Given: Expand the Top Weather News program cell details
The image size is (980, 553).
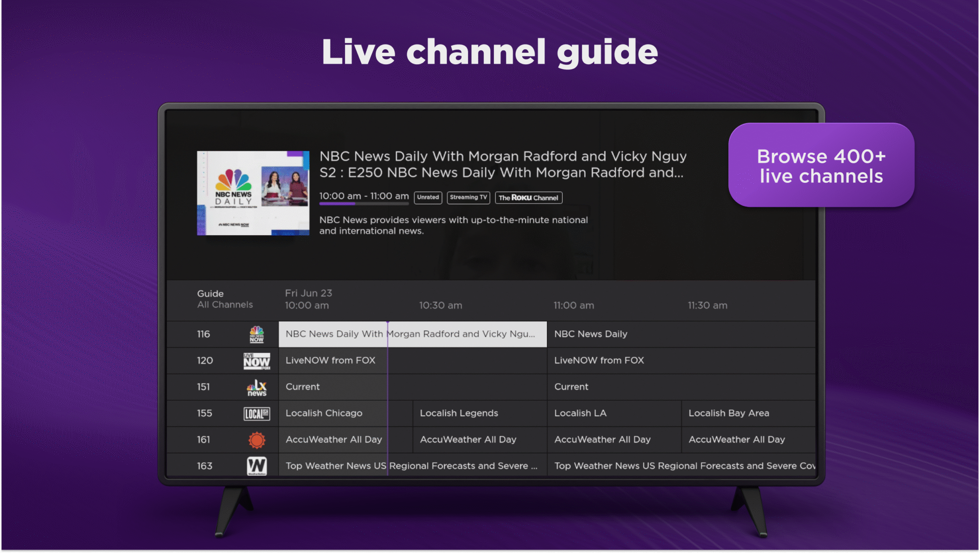Looking at the screenshot, I should 412,465.
